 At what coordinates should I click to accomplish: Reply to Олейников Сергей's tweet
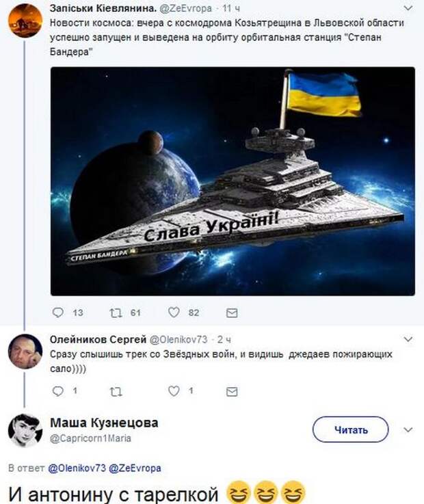(x=58, y=391)
